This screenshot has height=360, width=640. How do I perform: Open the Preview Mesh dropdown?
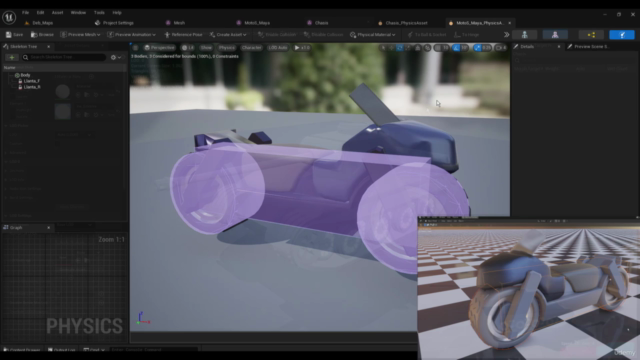point(80,35)
